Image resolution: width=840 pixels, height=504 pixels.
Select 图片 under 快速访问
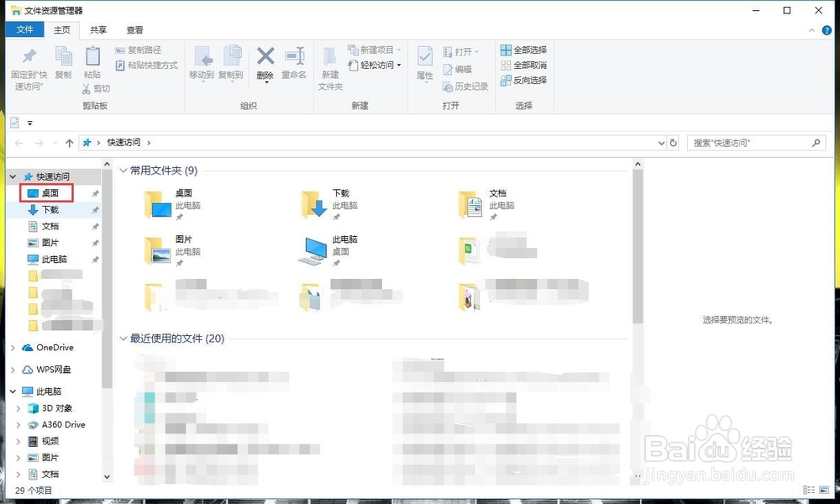point(50,243)
